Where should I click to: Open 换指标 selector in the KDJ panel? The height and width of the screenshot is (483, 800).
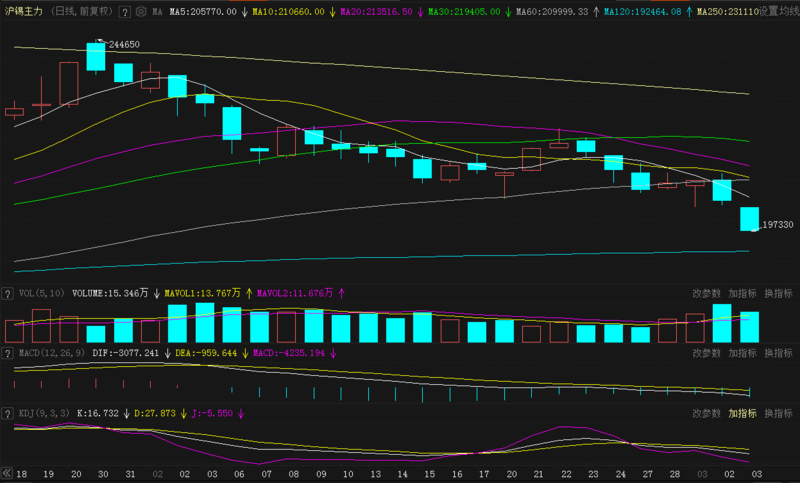click(x=778, y=413)
